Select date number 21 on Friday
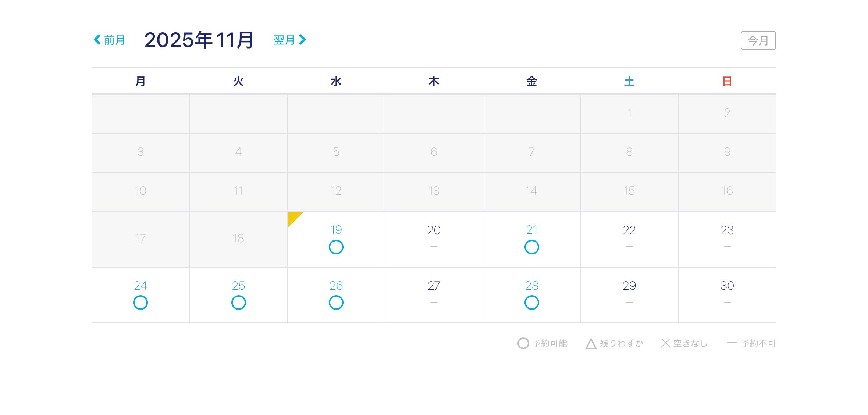The image size is (868, 415). click(531, 230)
